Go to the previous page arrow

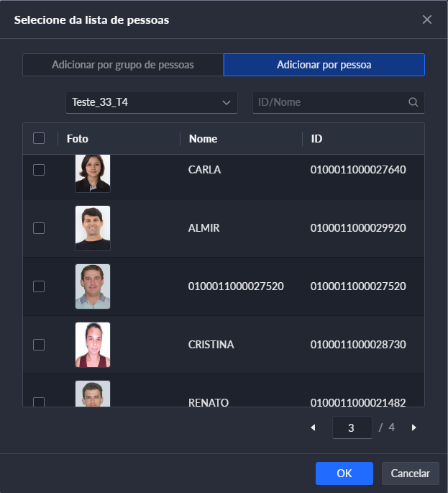[x=313, y=428]
